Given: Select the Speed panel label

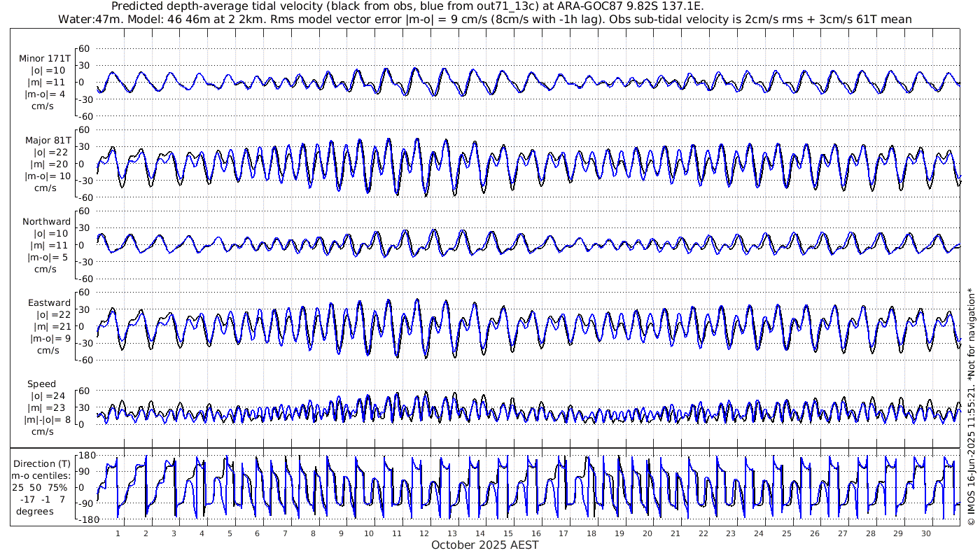Looking at the screenshot, I should pyautogui.click(x=42, y=384).
